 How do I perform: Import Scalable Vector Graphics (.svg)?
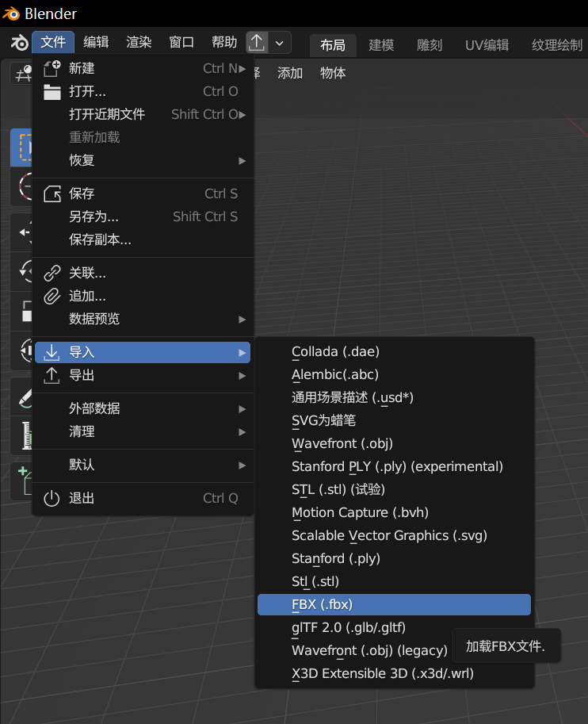pos(394,535)
